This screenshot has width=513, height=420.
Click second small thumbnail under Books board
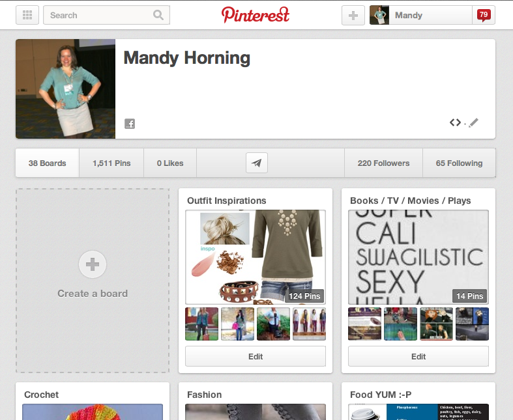(400, 324)
